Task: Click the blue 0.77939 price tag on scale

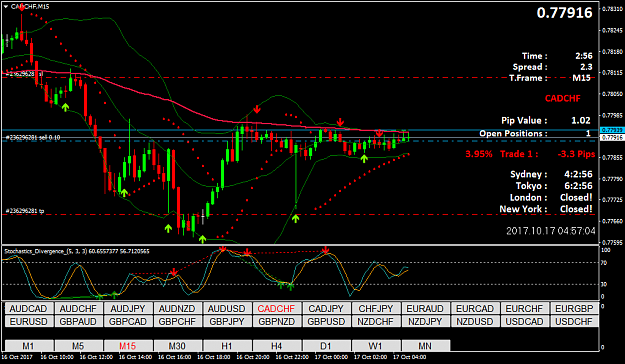Action: (x=612, y=130)
